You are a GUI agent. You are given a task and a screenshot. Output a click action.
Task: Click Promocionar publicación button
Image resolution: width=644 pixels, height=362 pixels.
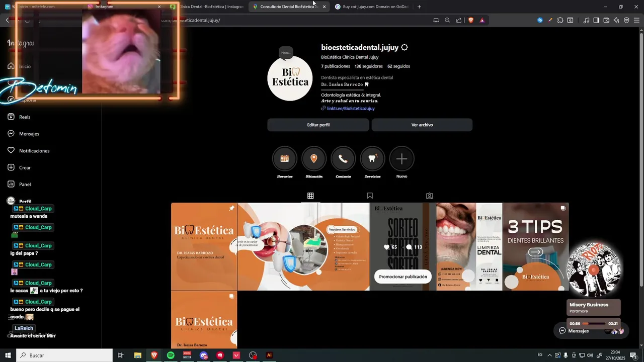pyautogui.click(x=403, y=277)
